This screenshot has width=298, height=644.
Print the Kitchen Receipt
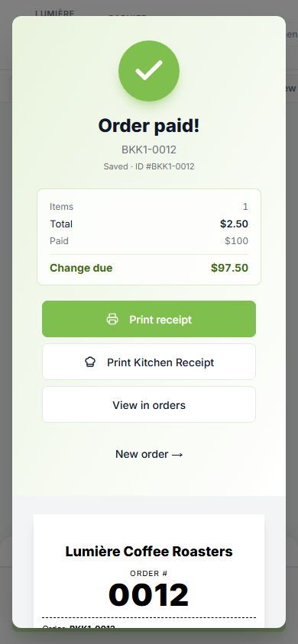click(149, 362)
